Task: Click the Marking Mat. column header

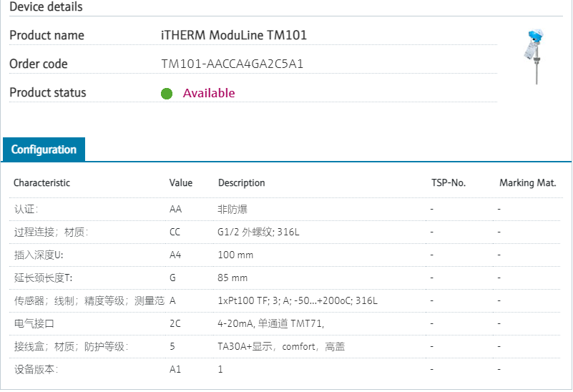Action: (527, 182)
